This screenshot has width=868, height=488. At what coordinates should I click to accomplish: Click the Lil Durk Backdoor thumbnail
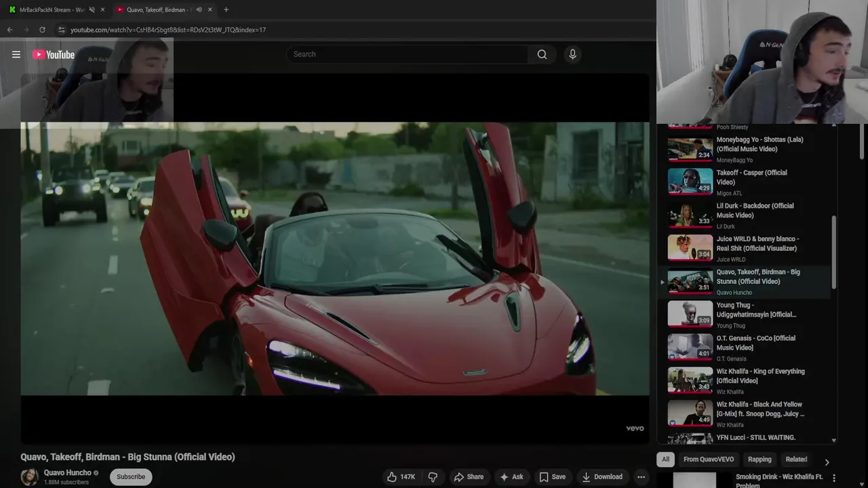690,216
